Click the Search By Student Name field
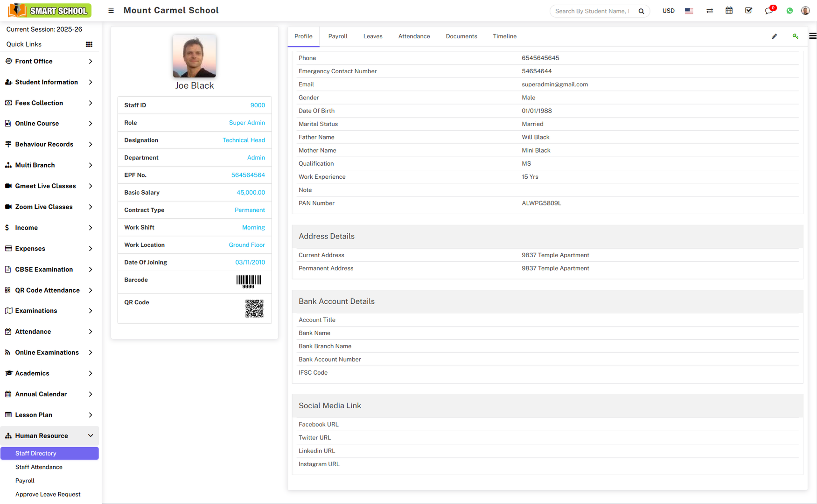This screenshot has width=817, height=504. [592, 11]
